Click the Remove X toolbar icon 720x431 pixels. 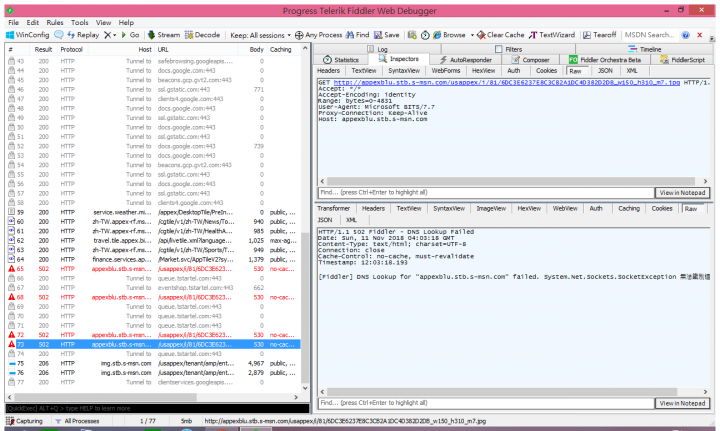[x=107, y=35]
